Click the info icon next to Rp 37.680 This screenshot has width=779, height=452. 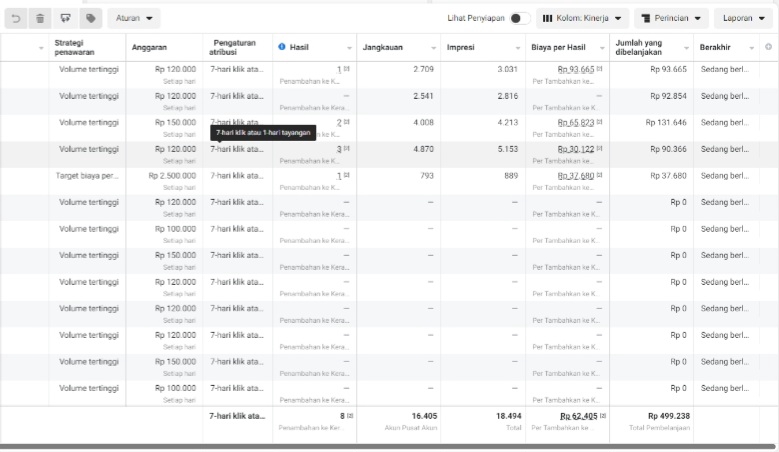[x=600, y=175]
